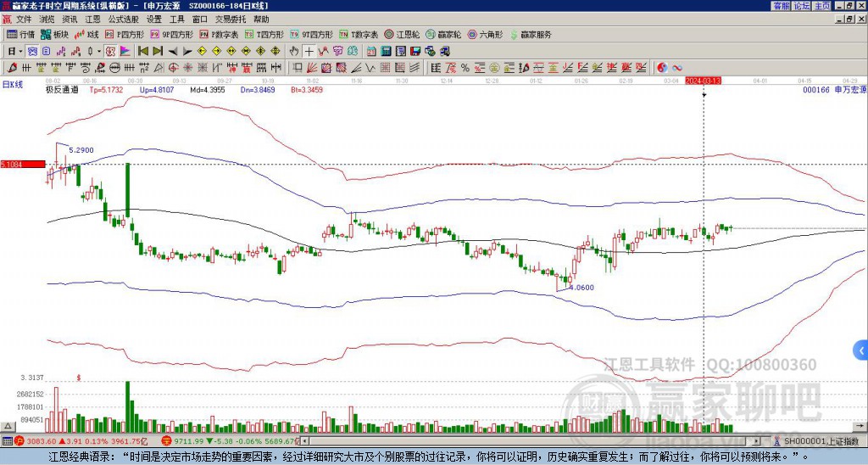Click the red 5.1084 price label
Image resolution: width=868 pixels, height=465 pixels.
[x=23, y=164]
